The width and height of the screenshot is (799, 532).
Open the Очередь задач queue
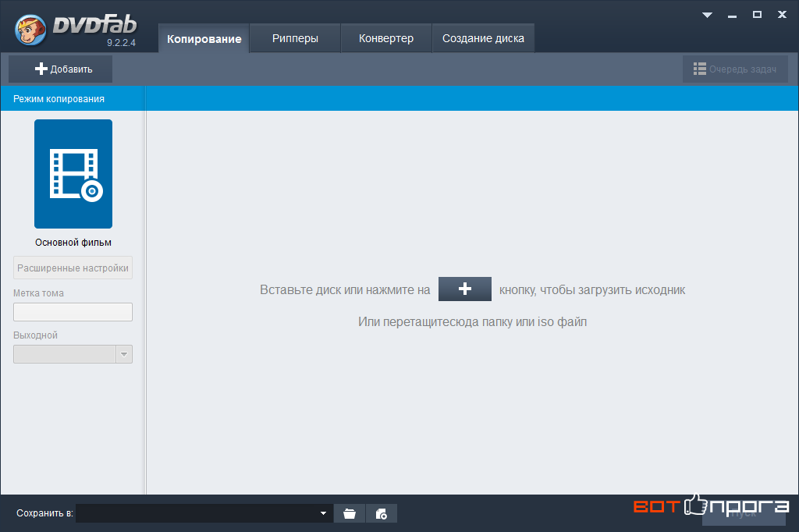click(735, 69)
